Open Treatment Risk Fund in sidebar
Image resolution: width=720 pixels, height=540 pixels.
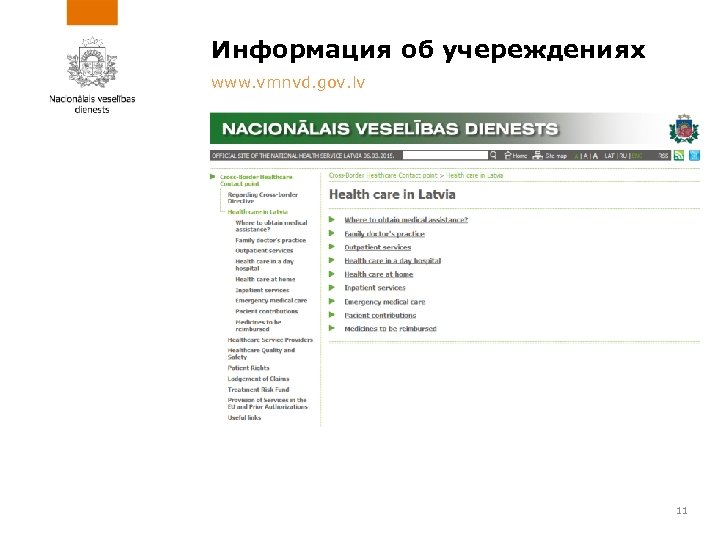pyautogui.click(x=259, y=390)
